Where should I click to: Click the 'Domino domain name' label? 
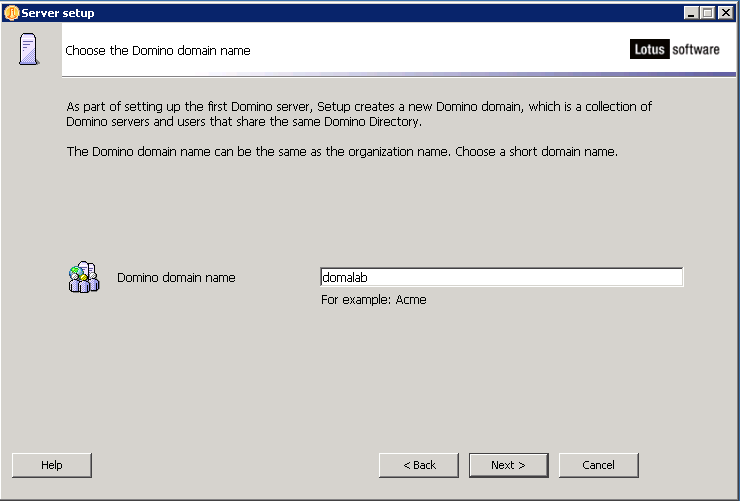(x=176, y=277)
